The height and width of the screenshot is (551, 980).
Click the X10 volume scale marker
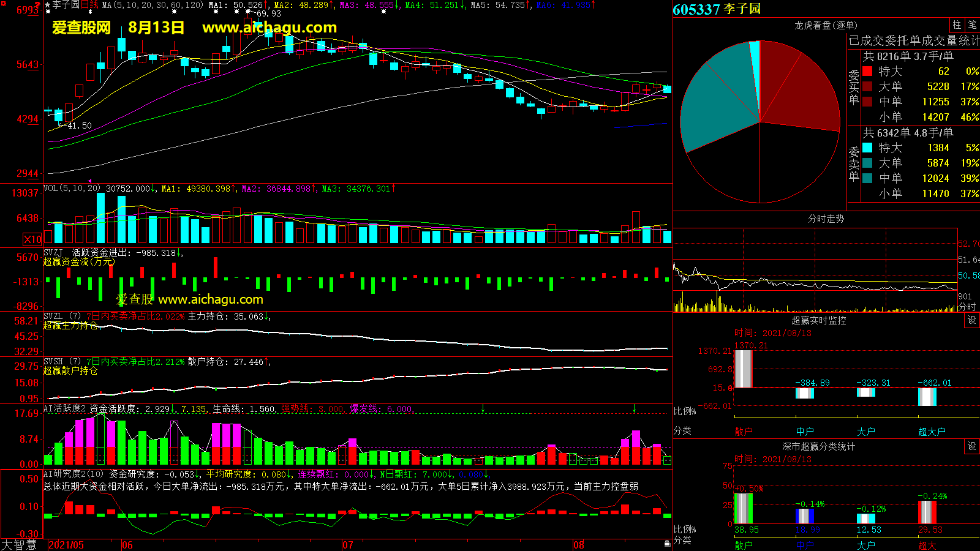pyautogui.click(x=32, y=239)
